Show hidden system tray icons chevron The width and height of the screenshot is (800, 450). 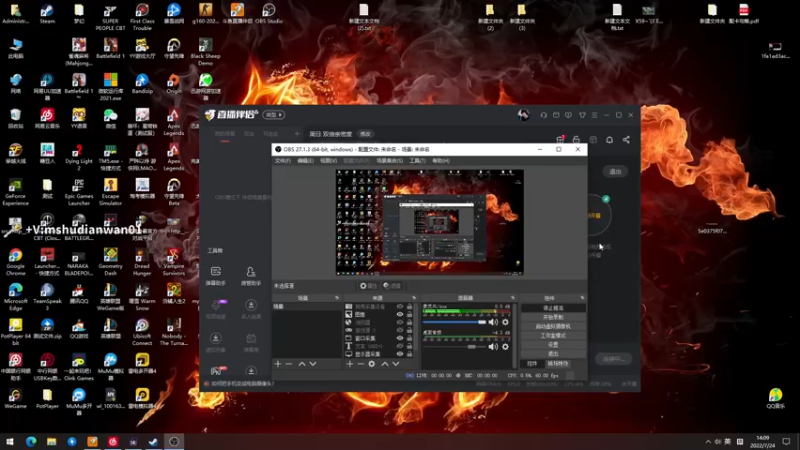pos(708,441)
